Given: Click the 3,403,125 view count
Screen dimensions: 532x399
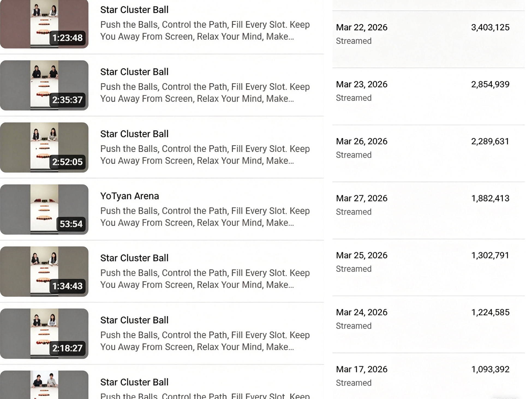Looking at the screenshot, I should pyautogui.click(x=490, y=27).
